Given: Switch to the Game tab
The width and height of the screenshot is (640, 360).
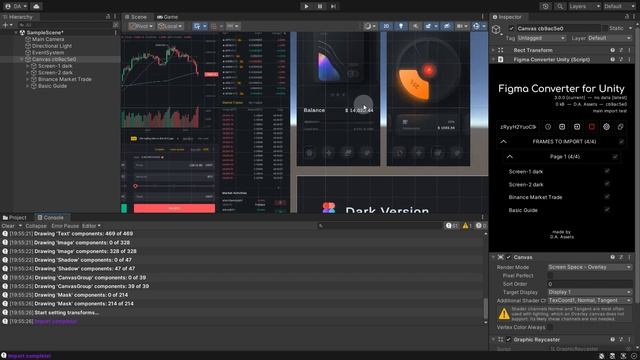Looking at the screenshot, I should tap(167, 17).
